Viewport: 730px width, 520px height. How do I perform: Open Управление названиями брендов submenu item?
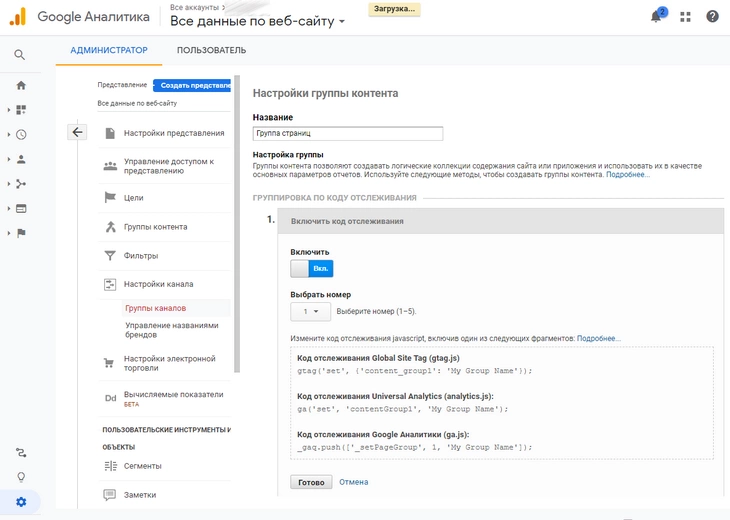(172, 330)
